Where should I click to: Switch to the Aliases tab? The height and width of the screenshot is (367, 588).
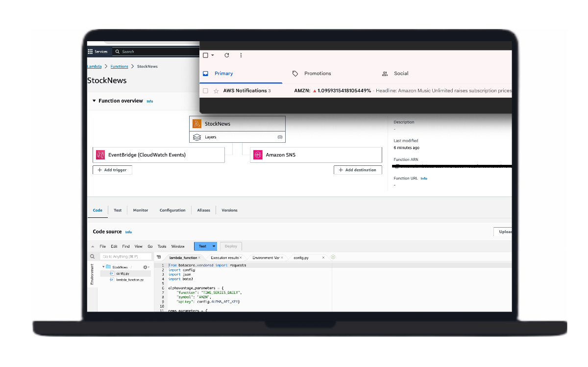[204, 210]
